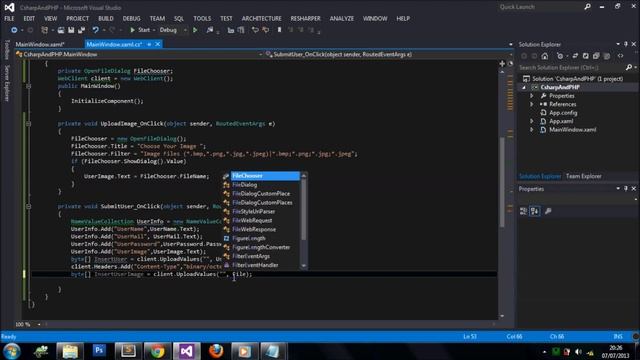Expand the Properties tree node
640x360 pixels.
(x=531, y=96)
